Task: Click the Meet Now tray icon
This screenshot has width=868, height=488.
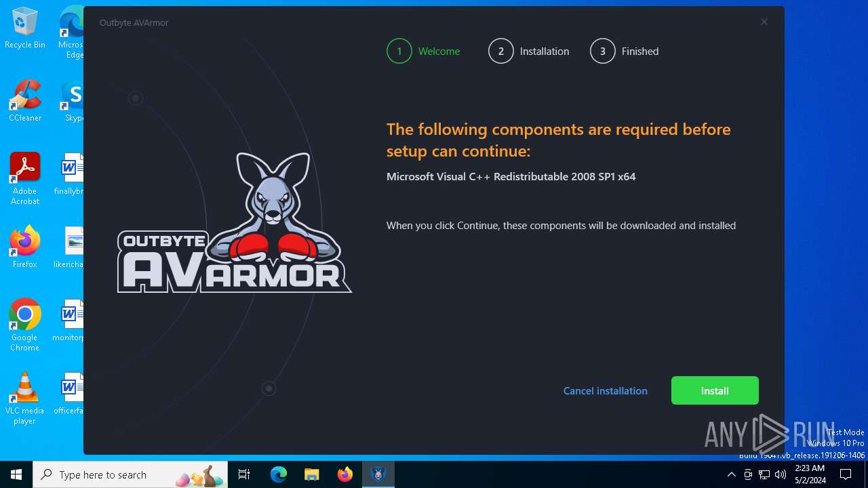Action: pyautogui.click(x=748, y=474)
